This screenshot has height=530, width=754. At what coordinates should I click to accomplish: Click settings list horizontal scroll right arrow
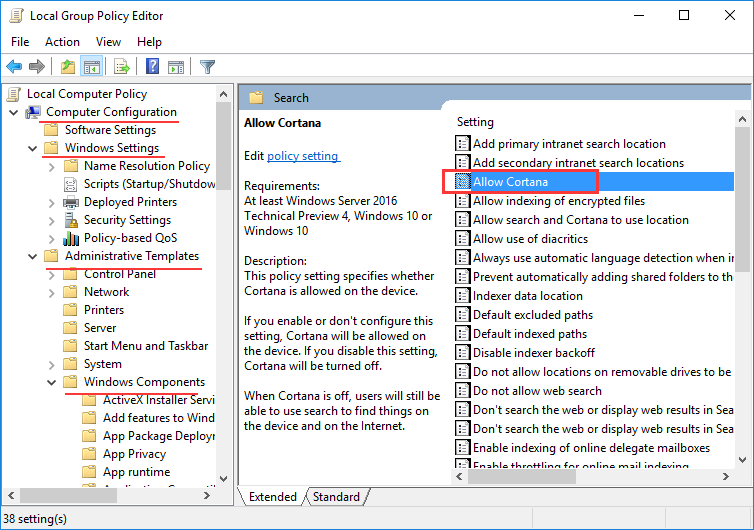(x=725, y=477)
